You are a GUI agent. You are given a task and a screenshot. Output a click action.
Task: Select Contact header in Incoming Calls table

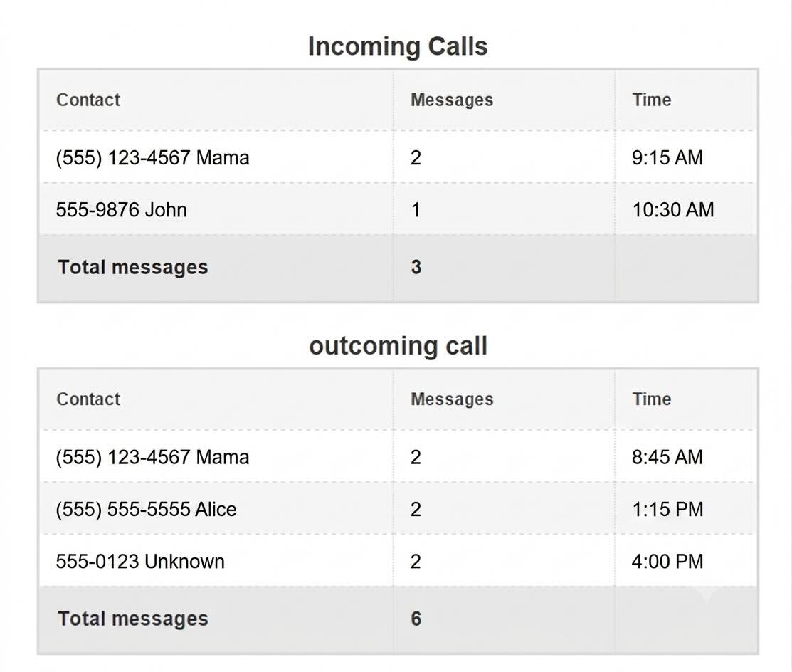pos(88,100)
